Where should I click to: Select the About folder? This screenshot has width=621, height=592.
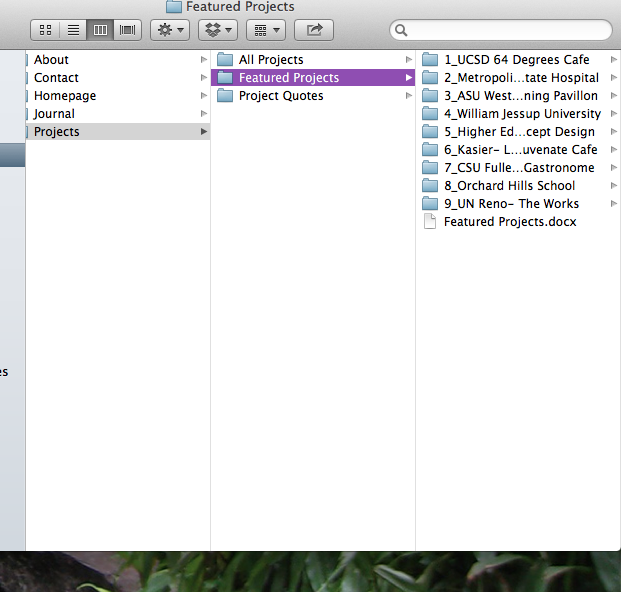pos(51,60)
